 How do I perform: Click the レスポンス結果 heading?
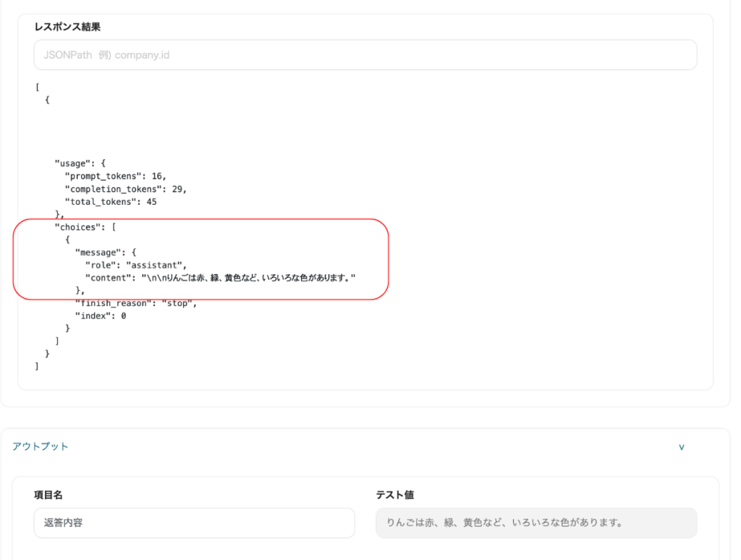tap(67, 27)
